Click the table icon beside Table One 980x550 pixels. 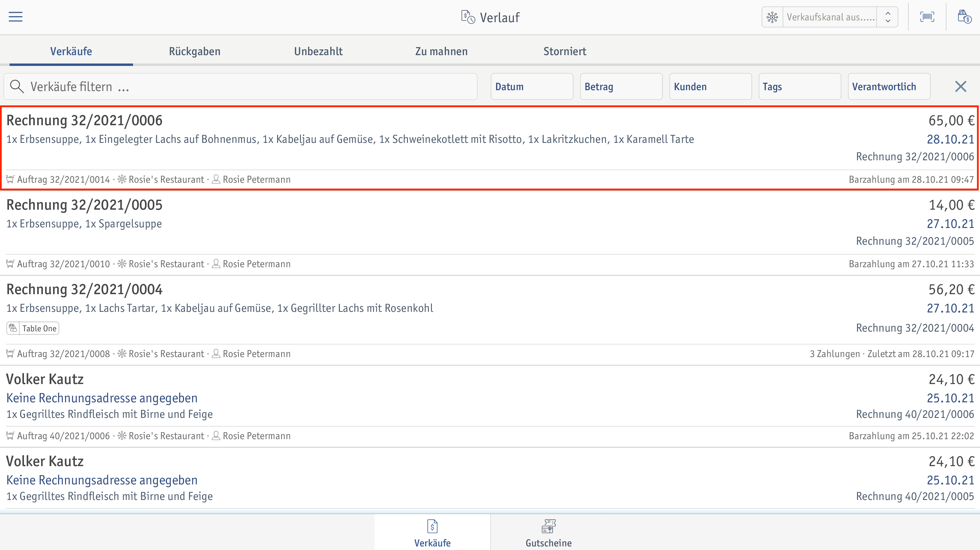[13, 328]
